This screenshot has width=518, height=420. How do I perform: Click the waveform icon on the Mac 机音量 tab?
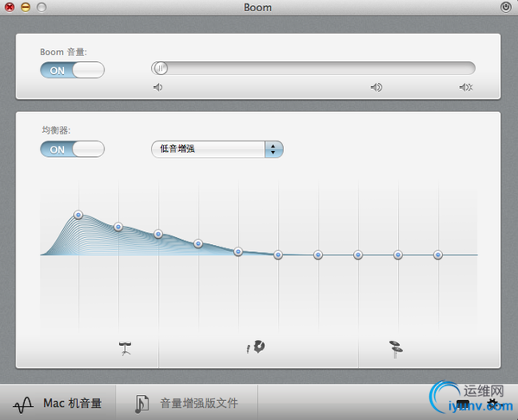[23, 404]
